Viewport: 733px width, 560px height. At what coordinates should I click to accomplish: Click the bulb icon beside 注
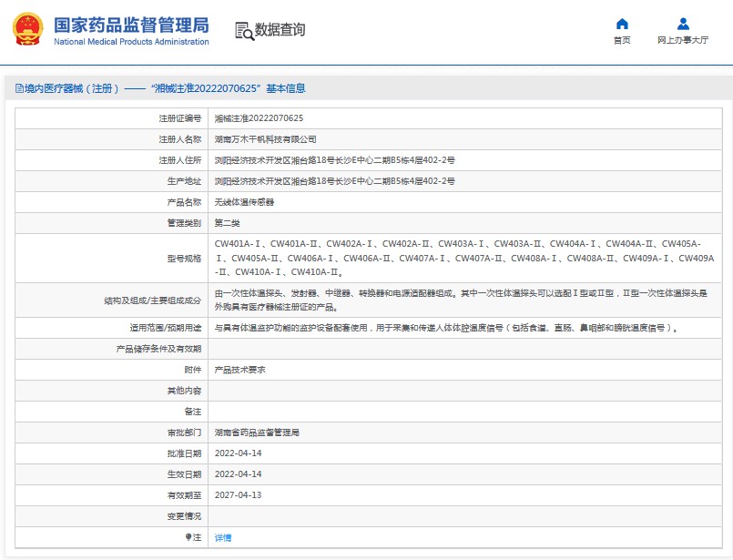pos(188,537)
